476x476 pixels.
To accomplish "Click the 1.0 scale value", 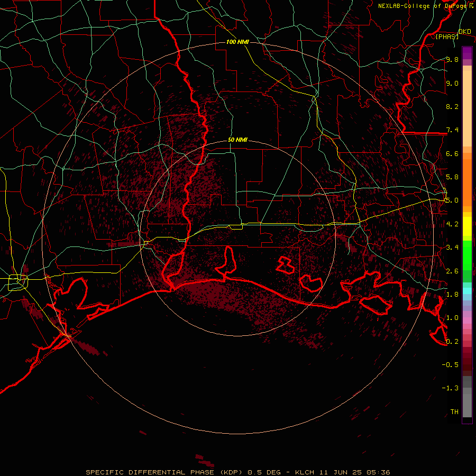I will point(452,318).
